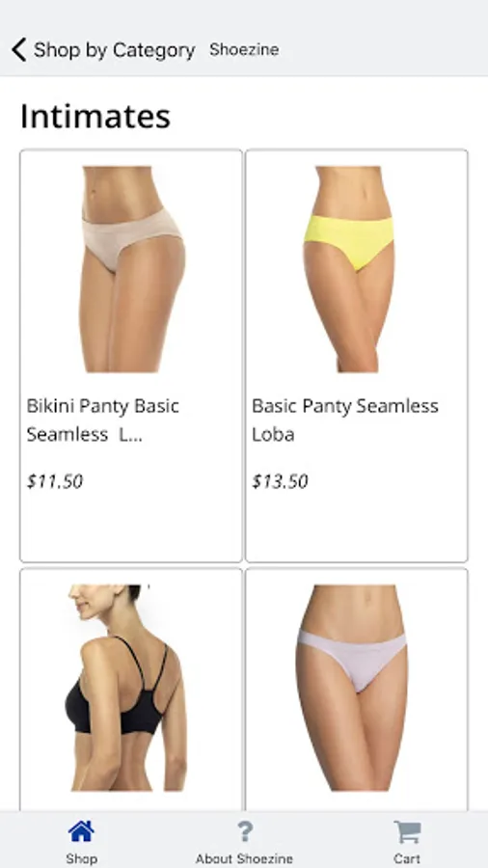This screenshot has height=868, width=488.
Task: Open the Cart shopping cart icon
Action: click(407, 831)
